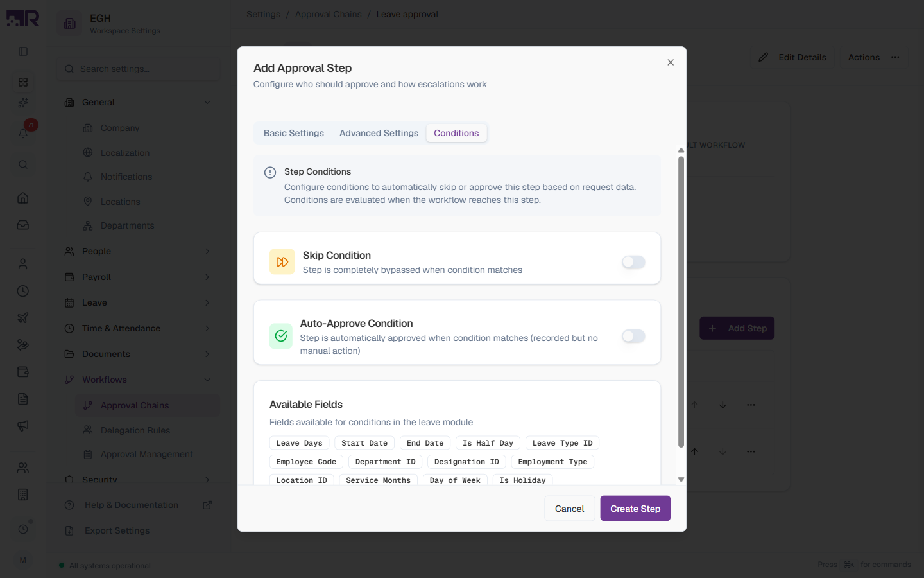Open Notifications settings
The image size is (924, 578).
[148, 177]
